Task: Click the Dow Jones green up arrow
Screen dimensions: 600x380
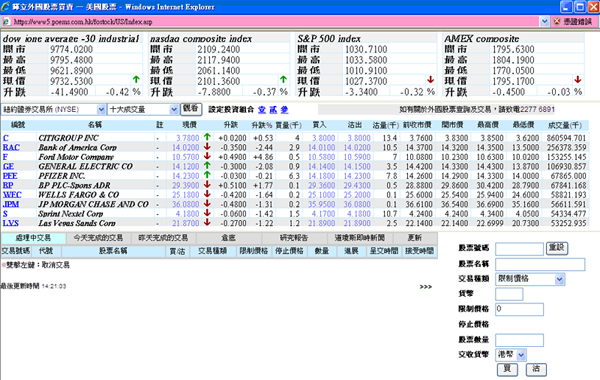Action: click(136, 79)
